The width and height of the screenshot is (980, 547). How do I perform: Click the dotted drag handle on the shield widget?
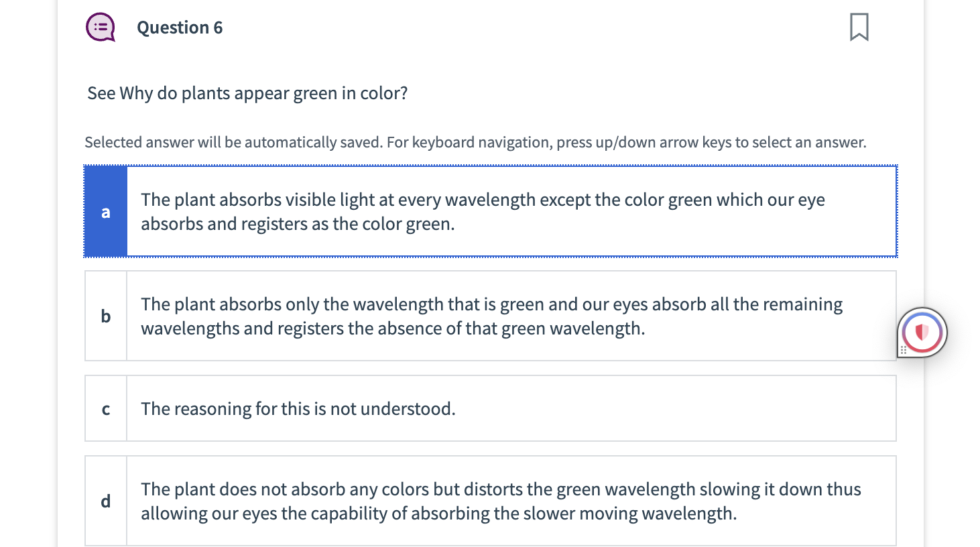click(904, 350)
